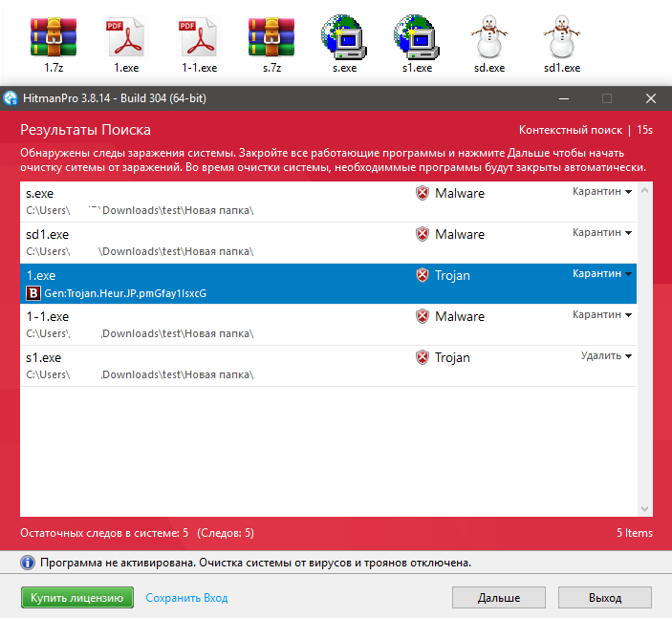The image size is (672, 618).
Task: Select the s.7z archive file icon
Action: 271,37
